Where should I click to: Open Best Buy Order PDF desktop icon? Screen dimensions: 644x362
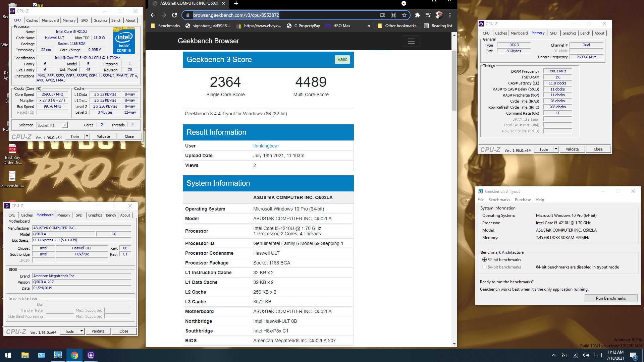(x=12, y=155)
